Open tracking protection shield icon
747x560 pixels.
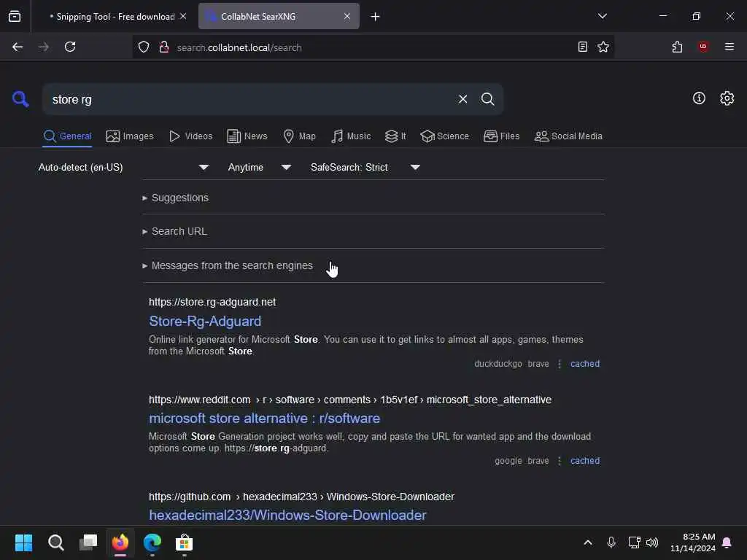coord(144,47)
